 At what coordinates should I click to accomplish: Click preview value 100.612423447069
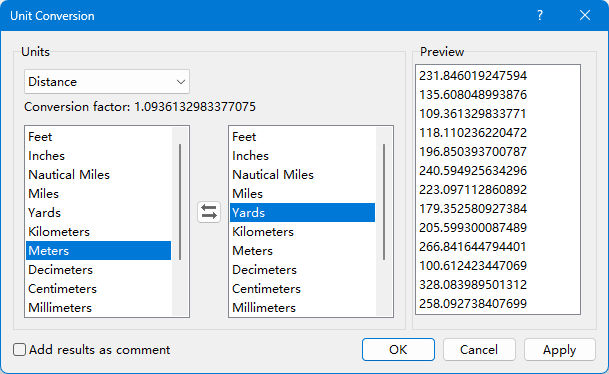(473, 266)
